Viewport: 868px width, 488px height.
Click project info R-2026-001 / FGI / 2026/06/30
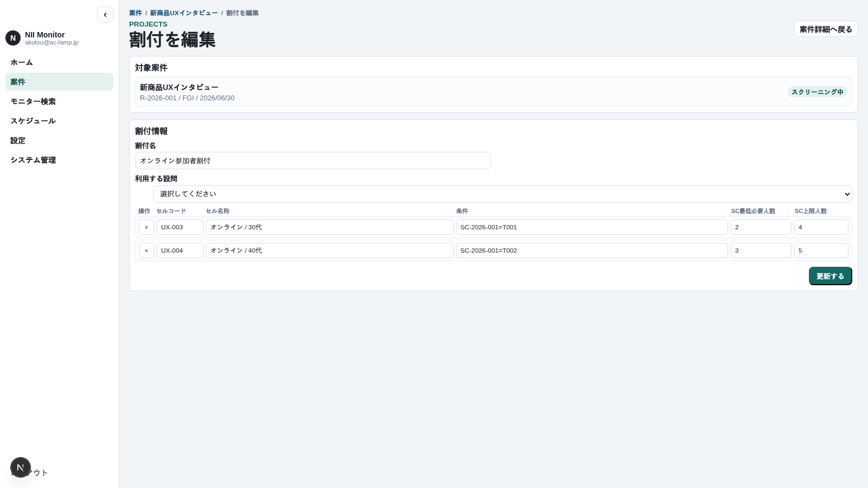pos(187,98)
